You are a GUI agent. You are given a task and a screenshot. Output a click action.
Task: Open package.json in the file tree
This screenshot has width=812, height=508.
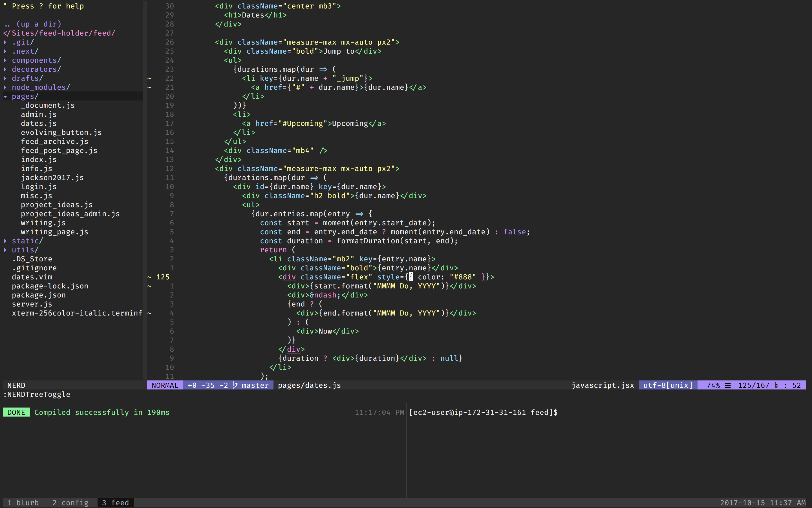(x=39, y=295)
